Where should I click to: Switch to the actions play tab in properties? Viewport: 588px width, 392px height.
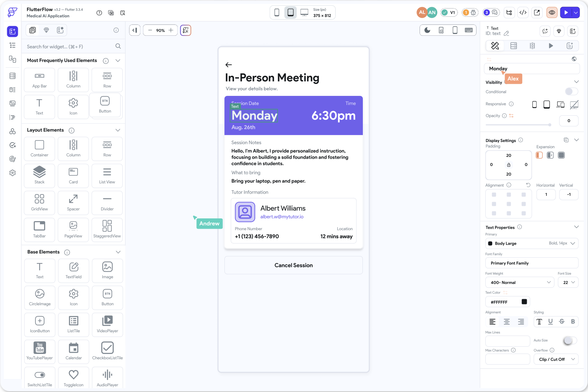551,46
